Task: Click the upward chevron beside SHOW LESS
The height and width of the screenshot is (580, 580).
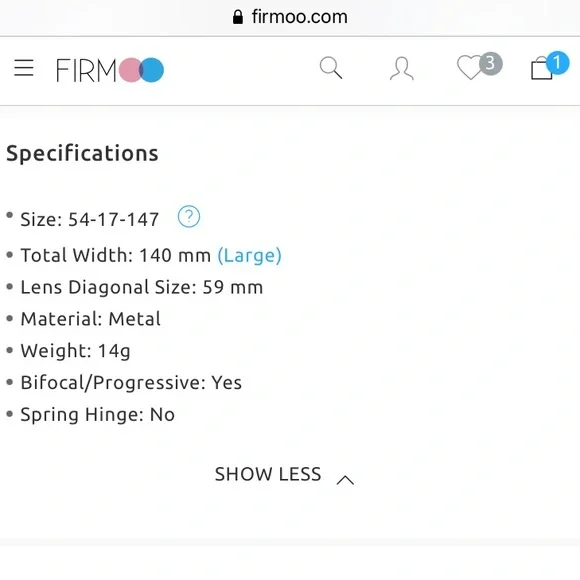Action: (345, 480)
